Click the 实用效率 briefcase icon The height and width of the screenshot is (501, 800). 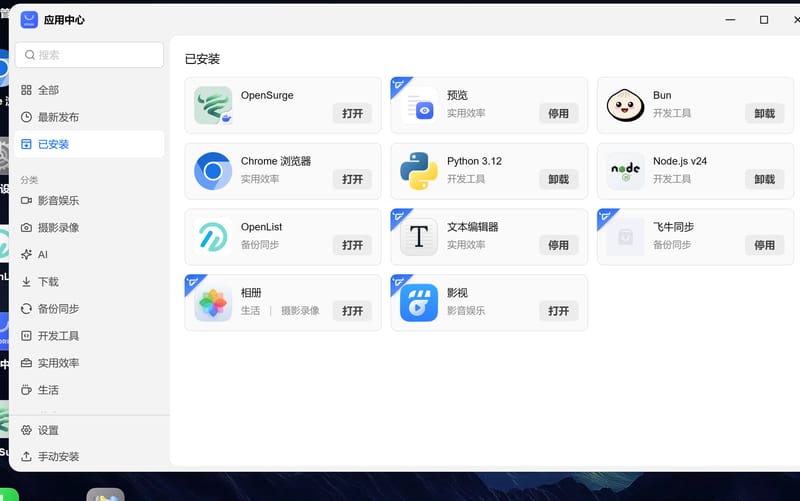click(x=27, y=363)
